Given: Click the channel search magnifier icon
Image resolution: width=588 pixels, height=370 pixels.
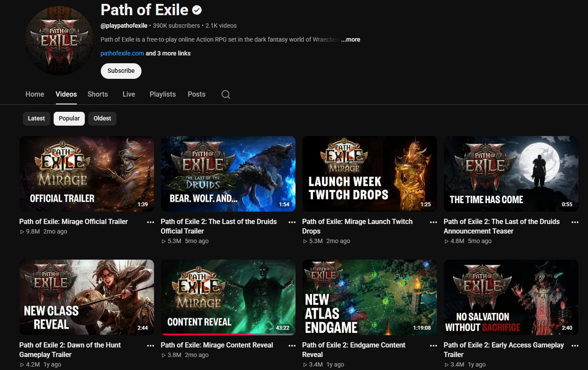Looking at the screenshot, I should tap(225, 94).
